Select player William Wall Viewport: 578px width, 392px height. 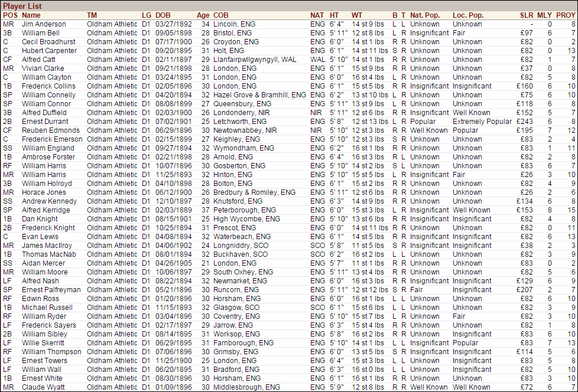pyautogui.click(x=41, y=369)
